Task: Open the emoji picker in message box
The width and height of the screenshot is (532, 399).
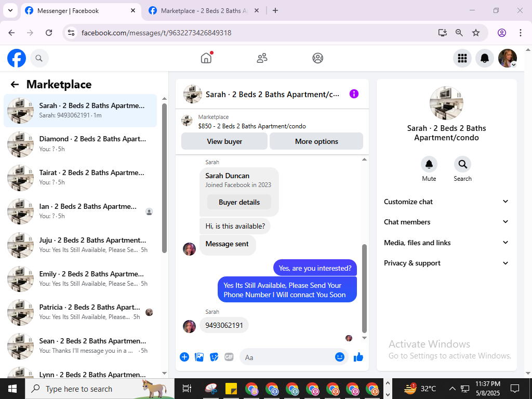Action: (x=340, y=357)
